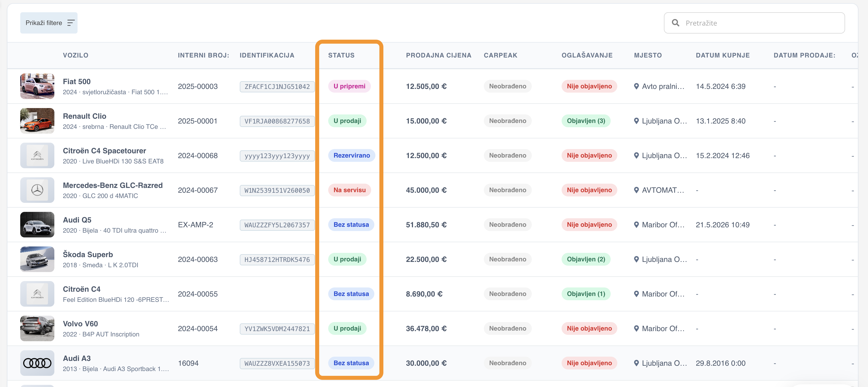Click the location pin in Renault Clio row
Viewport: 868px width, 387px height.
(636, 121)
